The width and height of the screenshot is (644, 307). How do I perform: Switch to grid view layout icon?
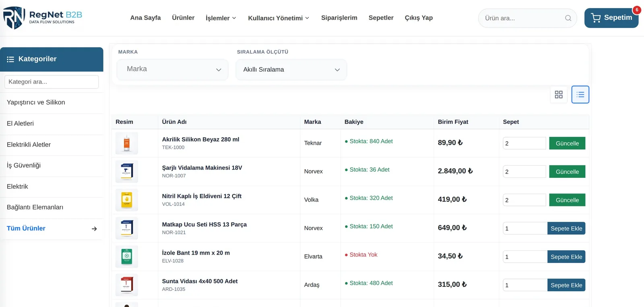559,95
